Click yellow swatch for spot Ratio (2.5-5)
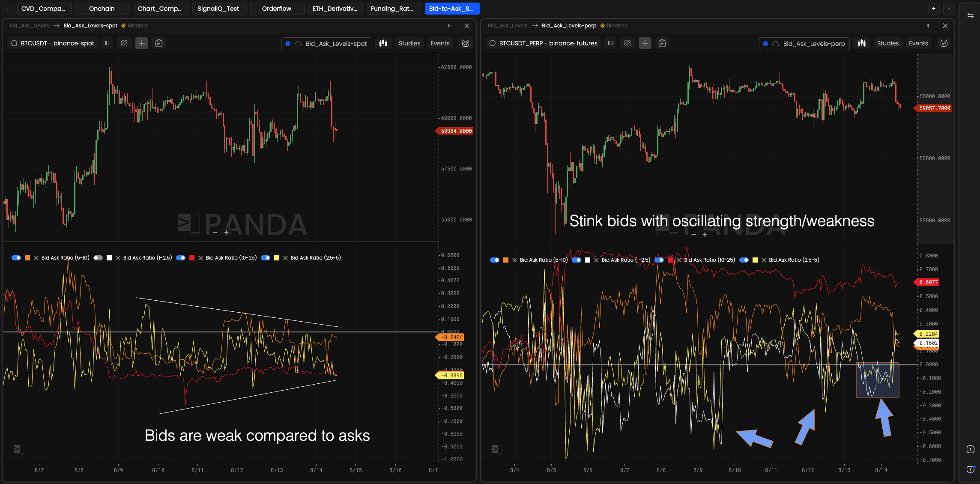This screenshot has width=980, height=484. (x=277, y=258)
